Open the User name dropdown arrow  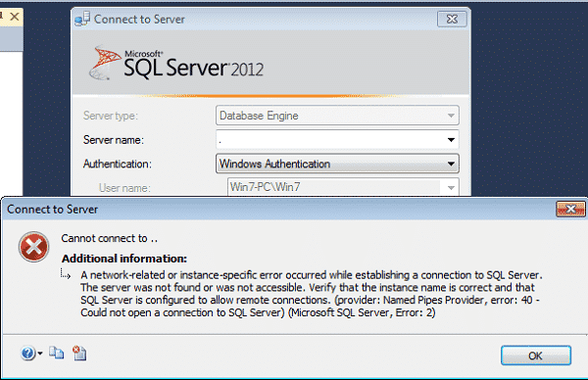pos(451,187)
